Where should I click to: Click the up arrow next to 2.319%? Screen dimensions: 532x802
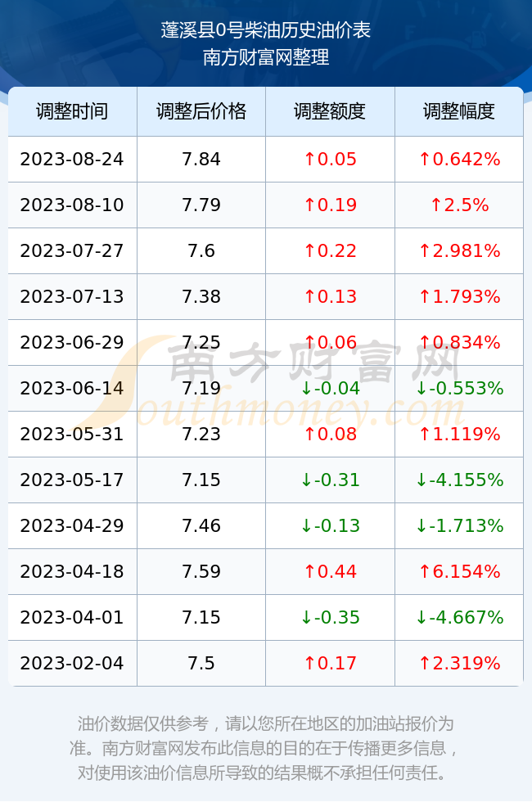[x=425, y=664]
